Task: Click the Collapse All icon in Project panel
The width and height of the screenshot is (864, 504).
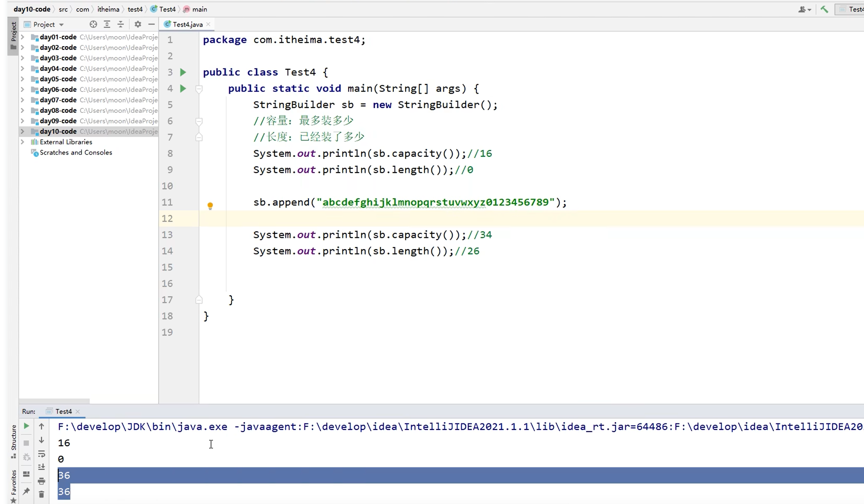Action: 121,24
